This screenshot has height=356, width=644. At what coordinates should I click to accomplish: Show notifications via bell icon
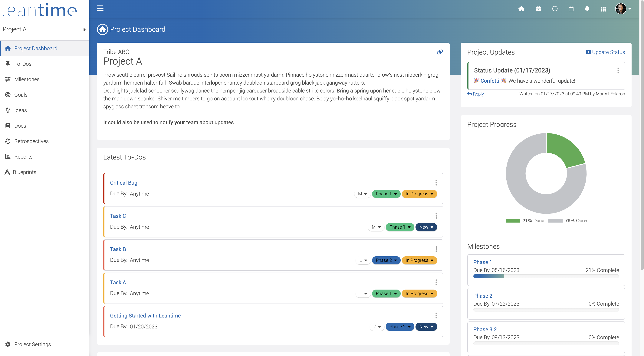pos(587,9)
